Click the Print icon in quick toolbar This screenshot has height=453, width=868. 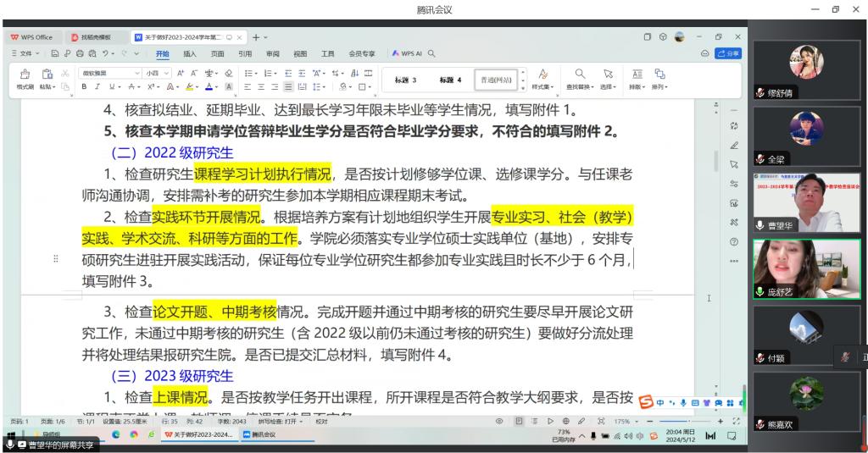point(80,53)
